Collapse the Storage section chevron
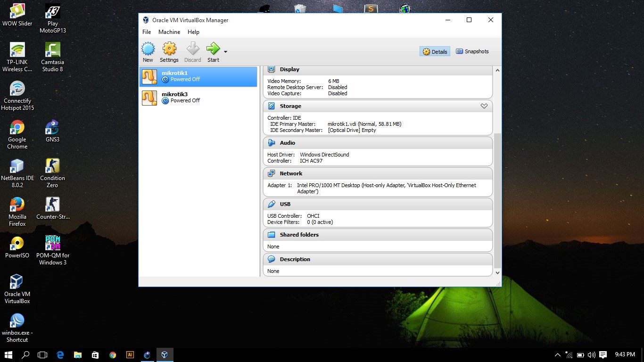This screenshot has width=644, height=362. (484, 106)
